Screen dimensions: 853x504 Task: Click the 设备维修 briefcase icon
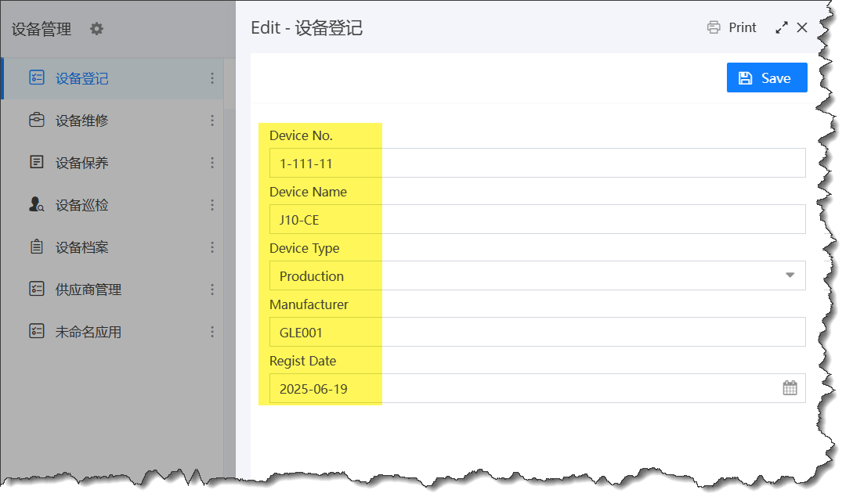pyautogui.click(x=36, y=121)
